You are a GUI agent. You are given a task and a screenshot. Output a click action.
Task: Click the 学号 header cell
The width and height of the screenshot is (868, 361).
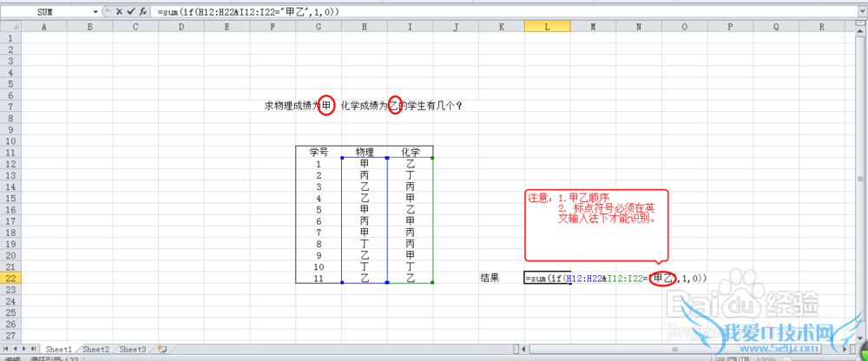coord(319,152)
